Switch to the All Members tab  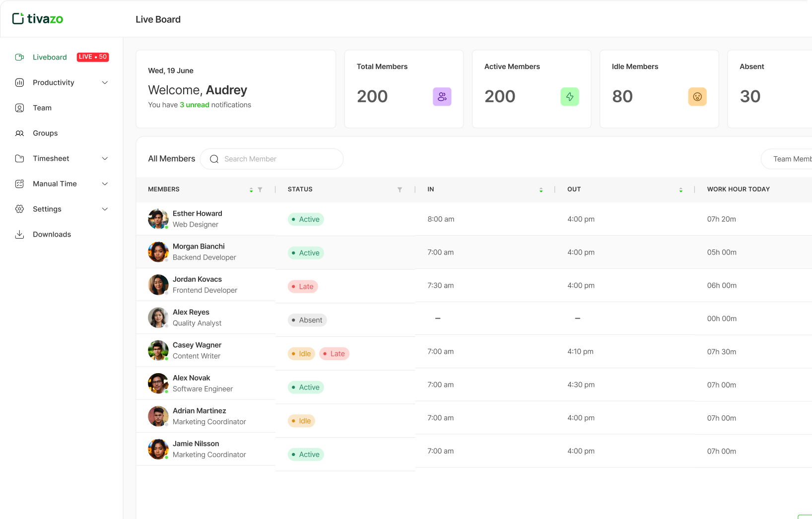click(171, 159)
